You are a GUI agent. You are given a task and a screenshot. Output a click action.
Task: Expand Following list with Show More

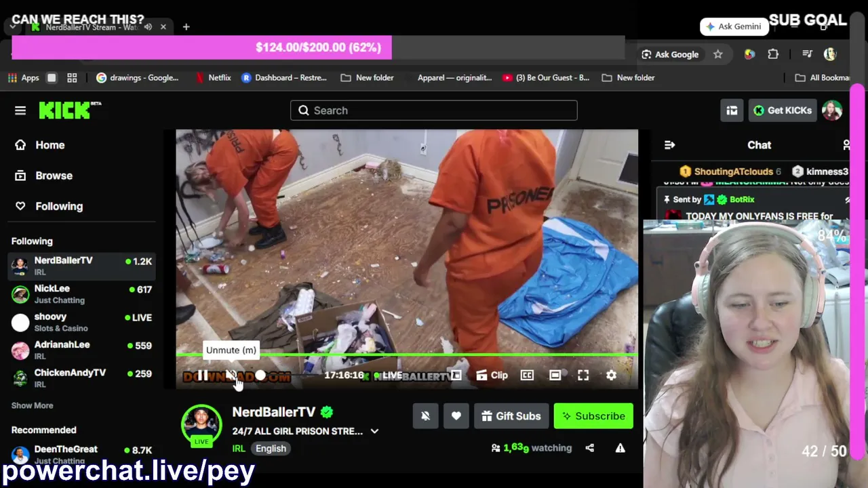[32, 405]
